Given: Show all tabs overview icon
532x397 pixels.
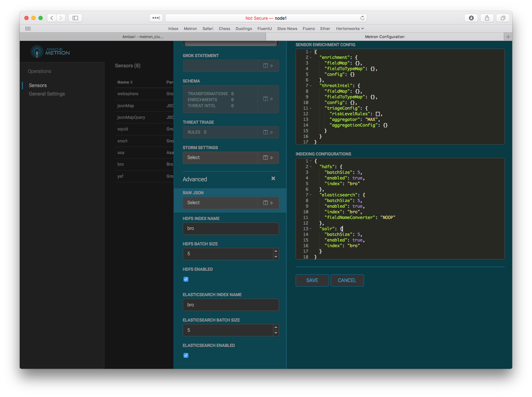Looking at the screenshot, I should tap(503, 18).
